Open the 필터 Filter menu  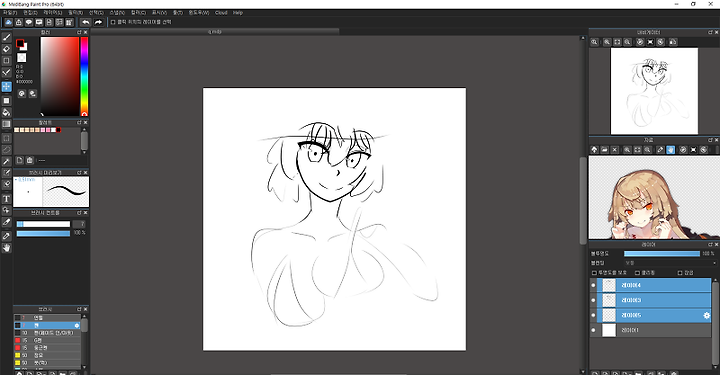75,13
